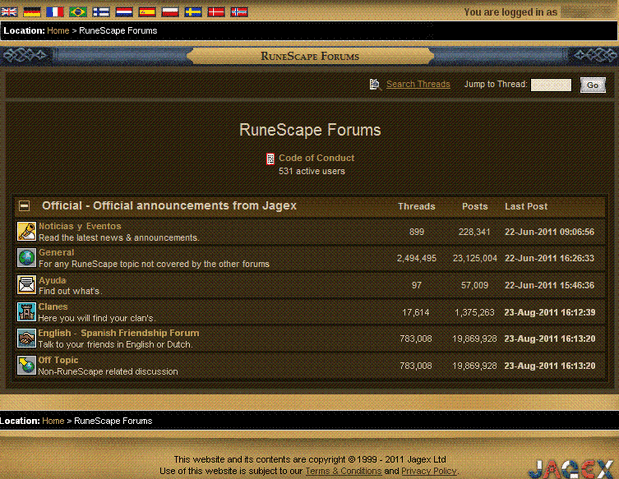Click Home in the top breadcrumb
Image resolution: width=619 pixels, height=479 pixels.
(x=58, y=31)
